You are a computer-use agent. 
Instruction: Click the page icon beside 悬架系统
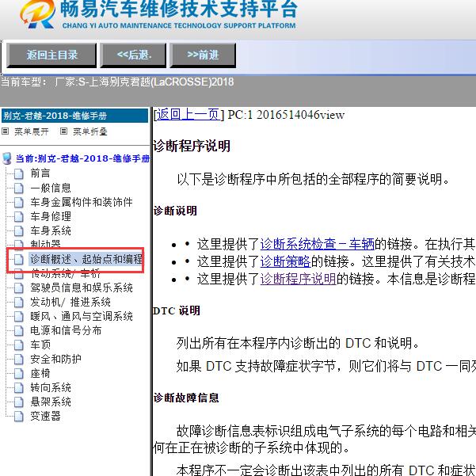(x=19, y=402)
